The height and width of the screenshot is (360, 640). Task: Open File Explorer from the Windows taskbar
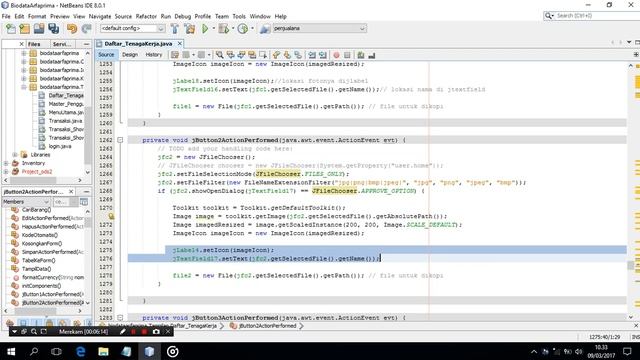click(103, 351)
